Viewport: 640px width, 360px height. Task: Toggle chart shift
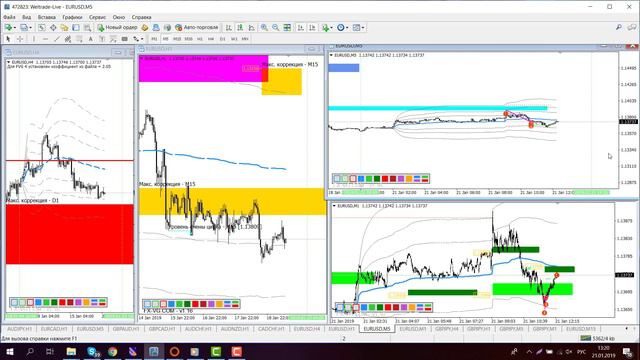312,28
